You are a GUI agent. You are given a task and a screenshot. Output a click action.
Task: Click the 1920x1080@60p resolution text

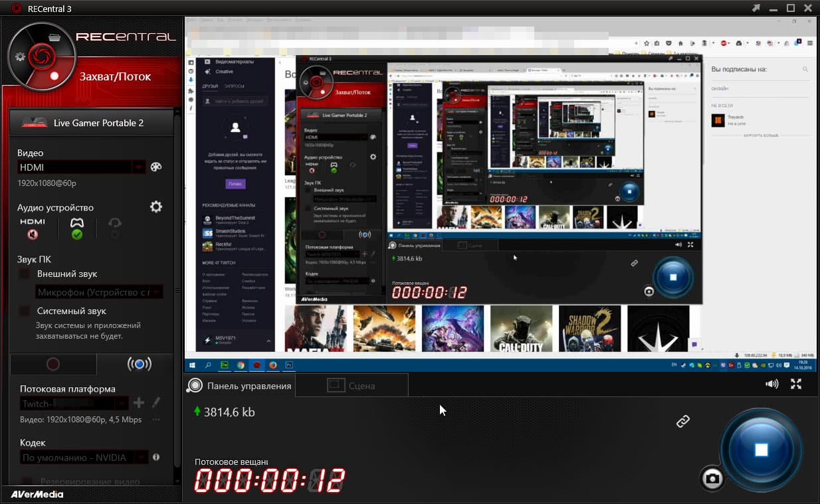click(x=47, y=183)
